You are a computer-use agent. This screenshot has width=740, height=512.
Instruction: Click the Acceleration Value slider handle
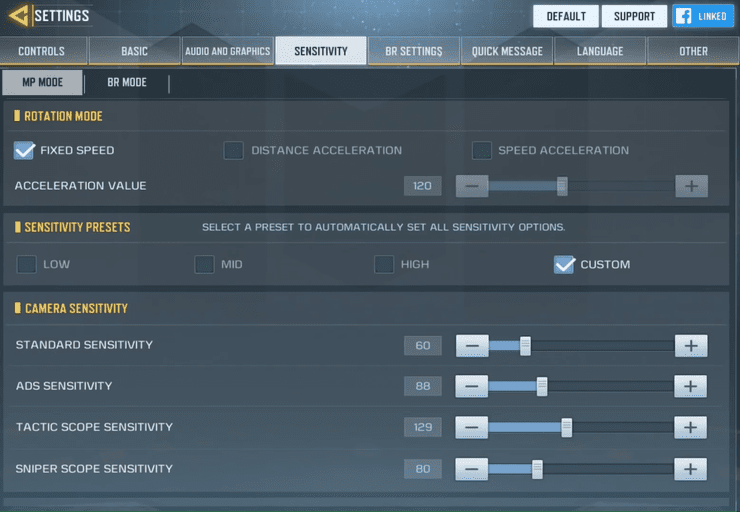562,186
